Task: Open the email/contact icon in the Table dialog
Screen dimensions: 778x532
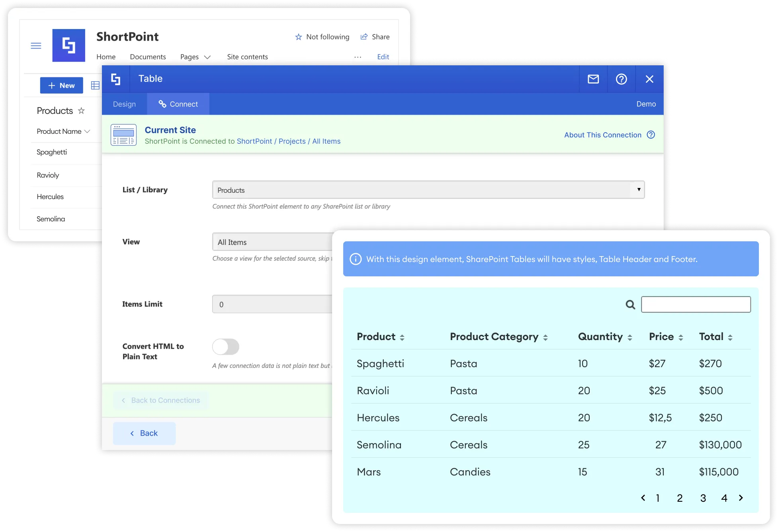Action: tap(593, 79)
